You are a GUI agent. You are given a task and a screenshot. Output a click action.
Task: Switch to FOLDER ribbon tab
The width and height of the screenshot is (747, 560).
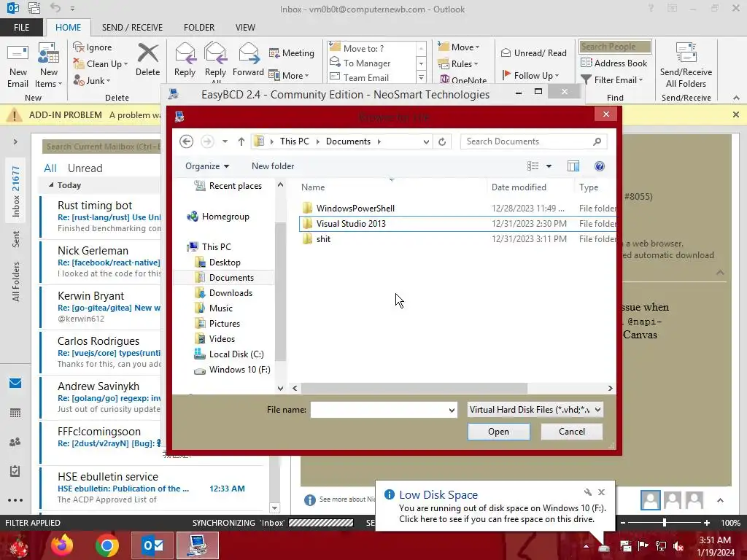coord(199,28)
